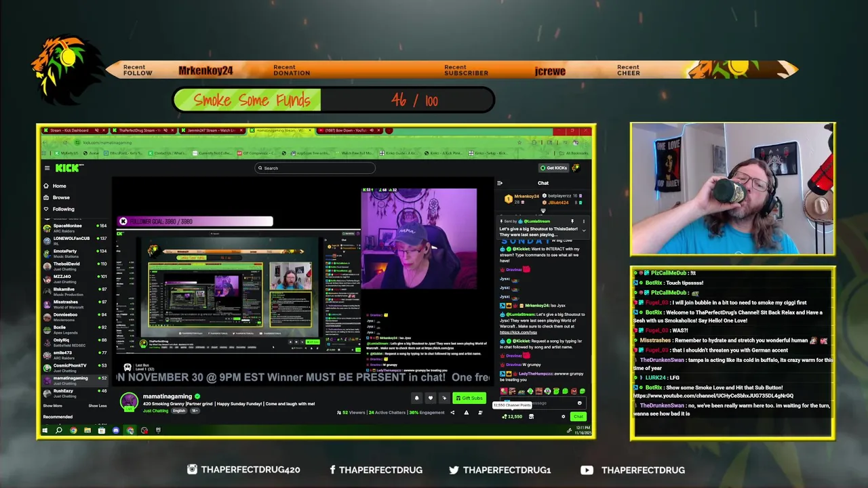Expand following list with Show More
The image size is (868, 488).
(x=52, y=406)
